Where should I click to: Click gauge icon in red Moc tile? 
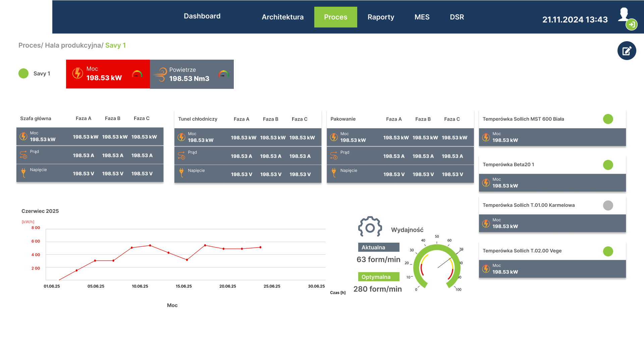click(x=137, y=74)
